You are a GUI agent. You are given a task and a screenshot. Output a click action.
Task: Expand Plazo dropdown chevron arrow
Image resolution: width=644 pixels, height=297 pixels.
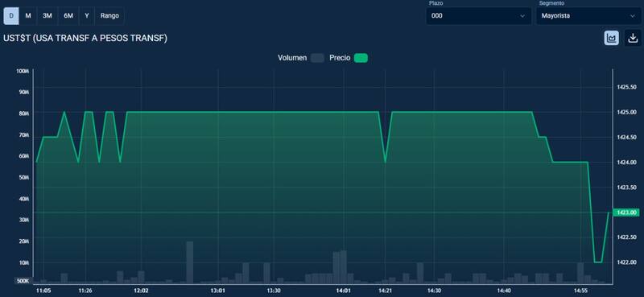(522, 16)
